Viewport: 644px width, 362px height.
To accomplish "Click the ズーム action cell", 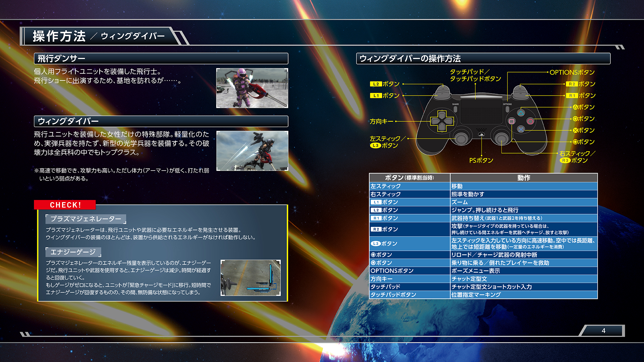I will coord(524,202).
